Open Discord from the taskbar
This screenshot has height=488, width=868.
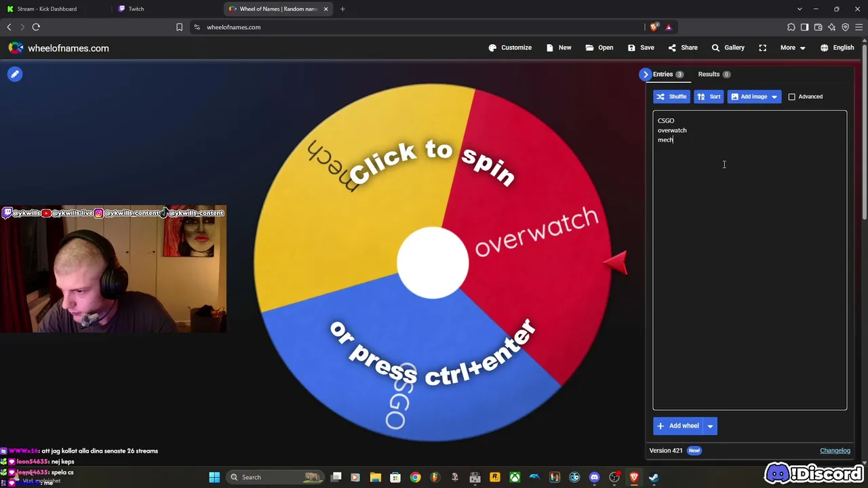coord(595,477)
